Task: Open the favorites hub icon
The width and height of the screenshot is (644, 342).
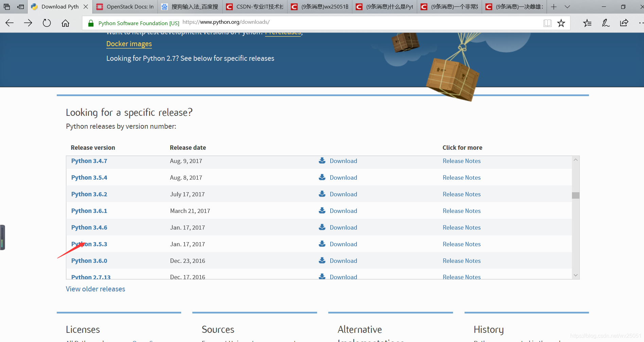Action: point(587,23)
